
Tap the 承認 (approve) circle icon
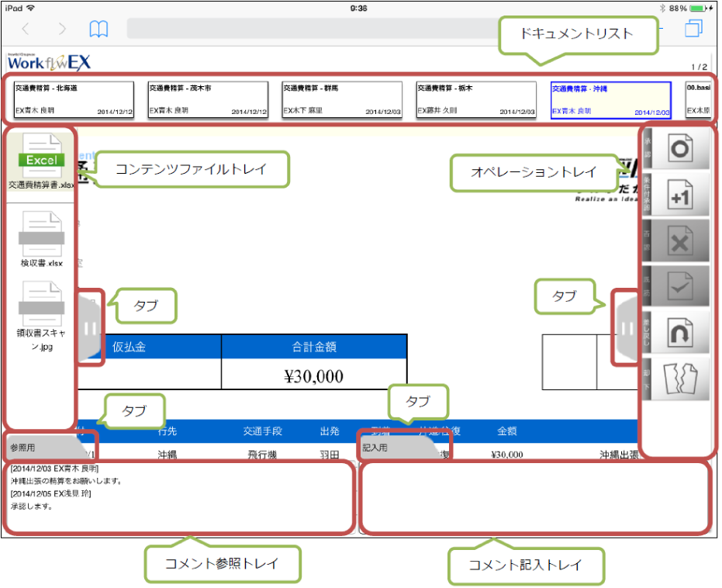679,149
